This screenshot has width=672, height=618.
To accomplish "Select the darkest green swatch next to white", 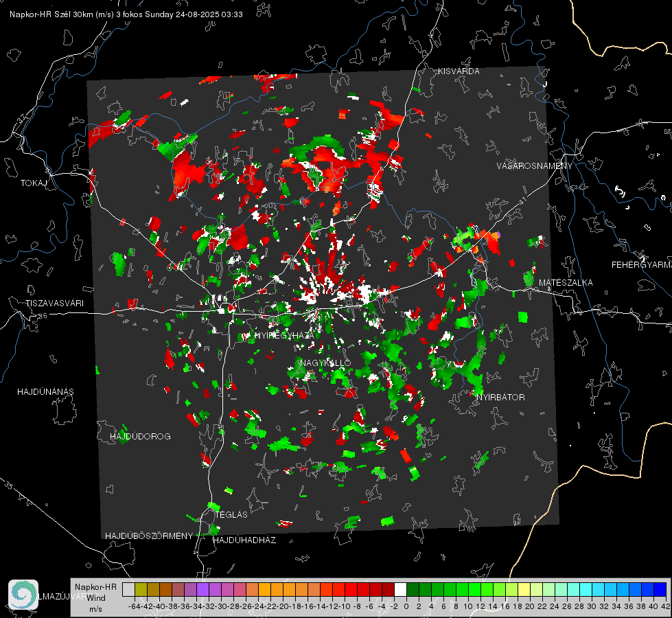I will click(413, 590).
